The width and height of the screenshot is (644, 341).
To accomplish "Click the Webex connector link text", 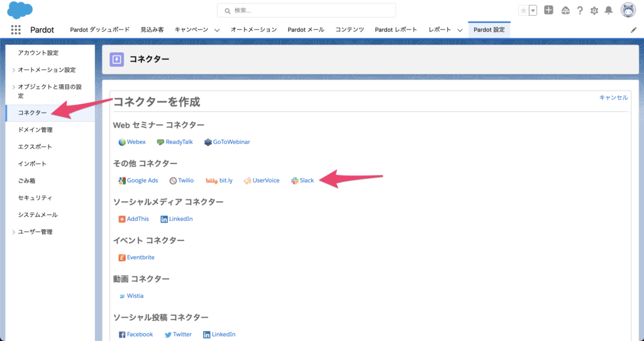I will tap(136, 142).
